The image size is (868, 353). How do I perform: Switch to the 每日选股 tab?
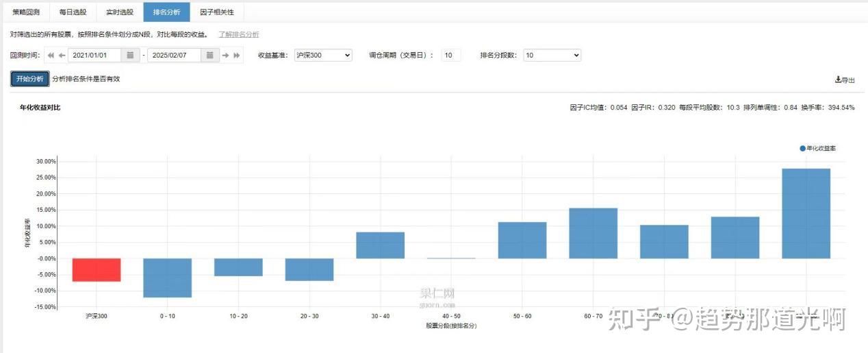click(x=73, y=12)
